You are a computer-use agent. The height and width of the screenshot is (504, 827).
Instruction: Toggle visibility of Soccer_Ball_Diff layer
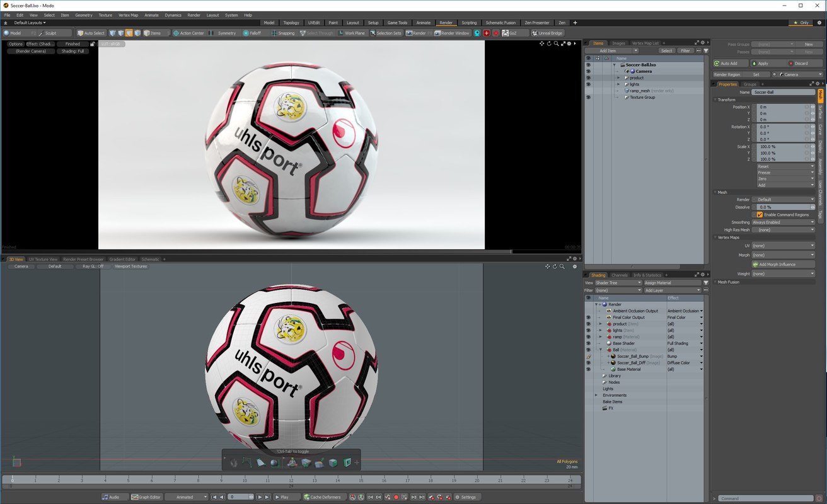pyautogui.click(x=588, y=363)
